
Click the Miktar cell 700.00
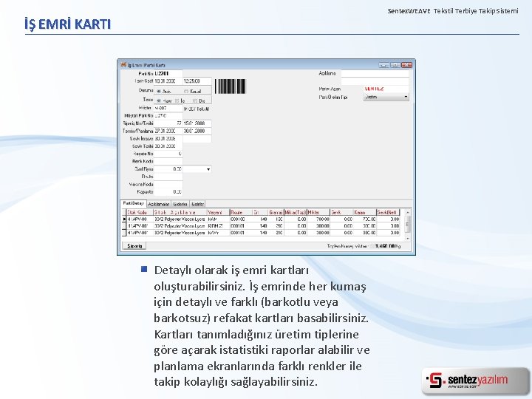tap(318, 219)
